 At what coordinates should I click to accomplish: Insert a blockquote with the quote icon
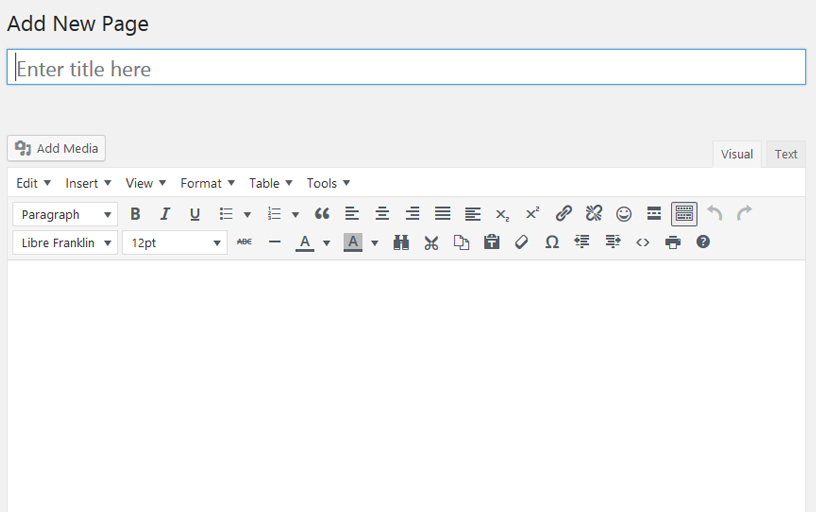click(x=322, y=214)
